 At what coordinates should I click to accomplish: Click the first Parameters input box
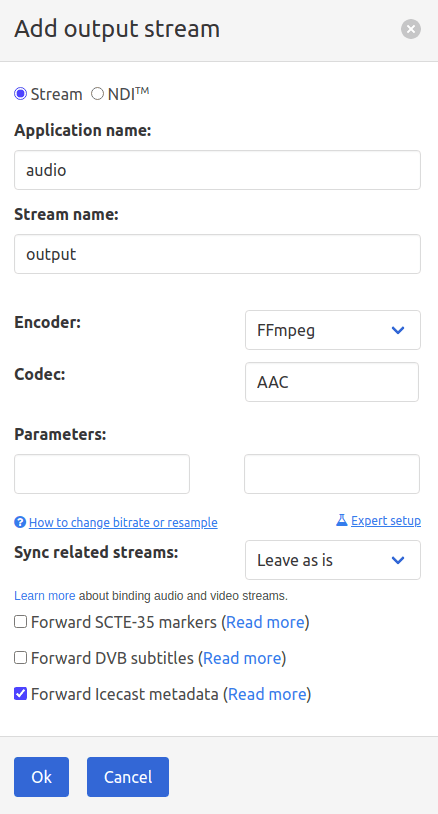[x=102, y=474]
